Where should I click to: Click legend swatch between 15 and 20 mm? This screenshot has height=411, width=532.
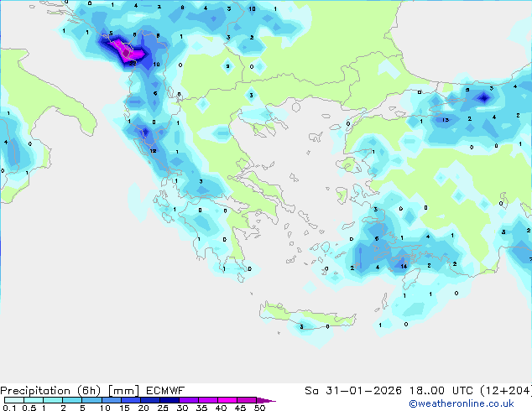click(x=130, y=400)
